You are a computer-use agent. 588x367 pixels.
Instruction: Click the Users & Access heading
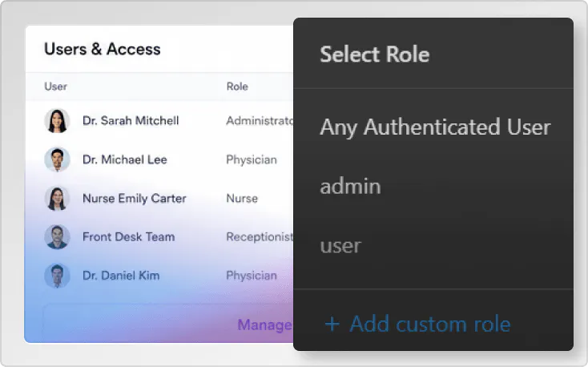[103, 49]
